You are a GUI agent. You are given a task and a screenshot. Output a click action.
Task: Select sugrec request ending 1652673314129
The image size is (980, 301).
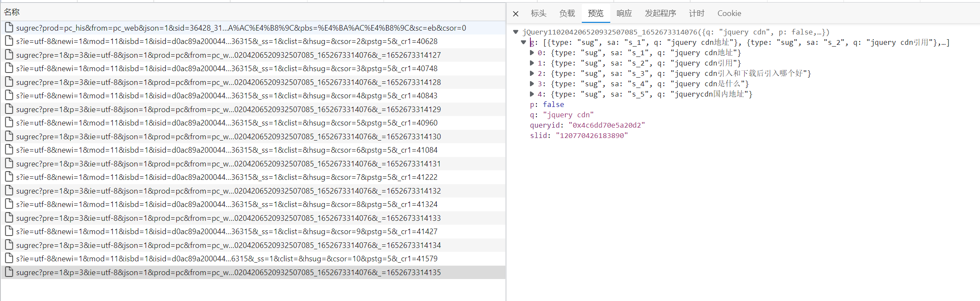pos(253,110)
